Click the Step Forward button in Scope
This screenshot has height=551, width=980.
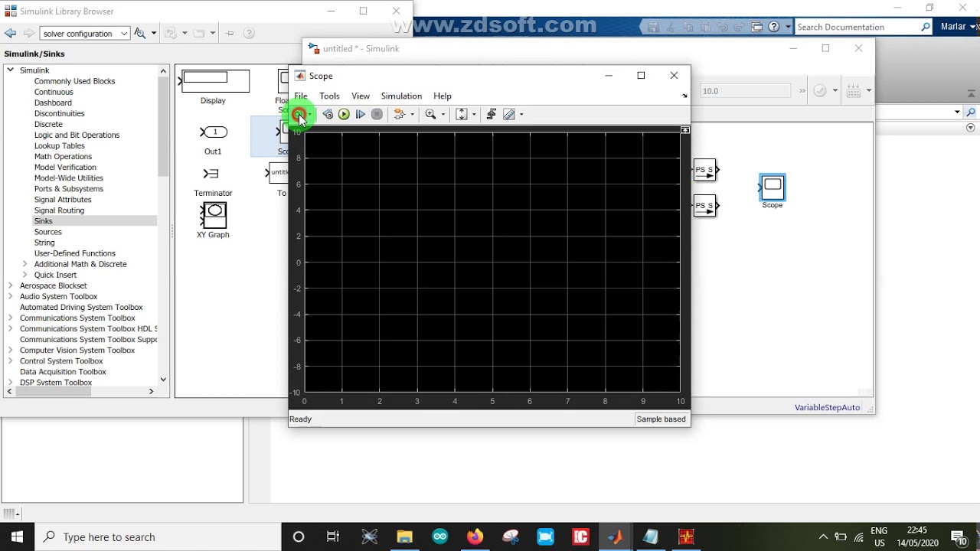point(361,114)
